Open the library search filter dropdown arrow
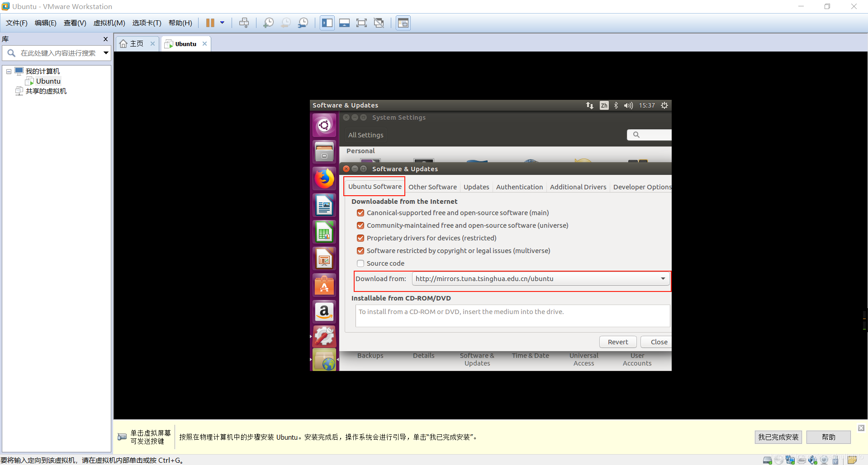This screenshot has height=465, width=868. (106, 53)
